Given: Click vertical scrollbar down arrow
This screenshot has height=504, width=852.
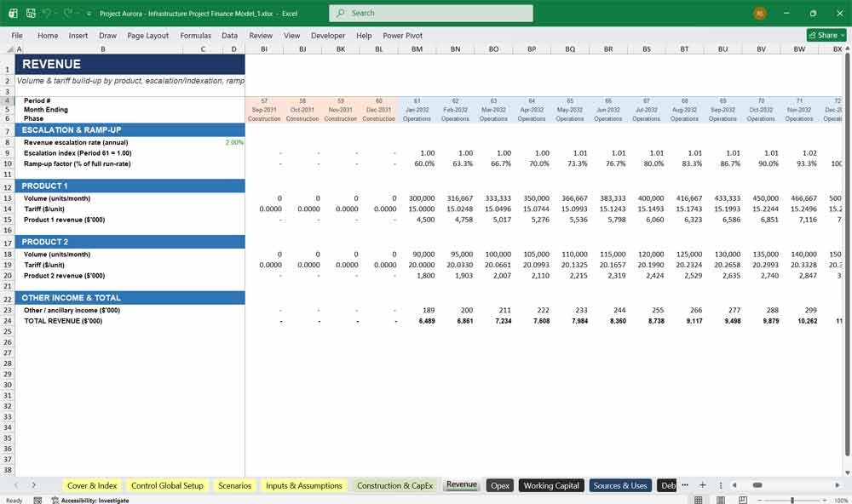Looking at the screenshot, I should (847, 473).
